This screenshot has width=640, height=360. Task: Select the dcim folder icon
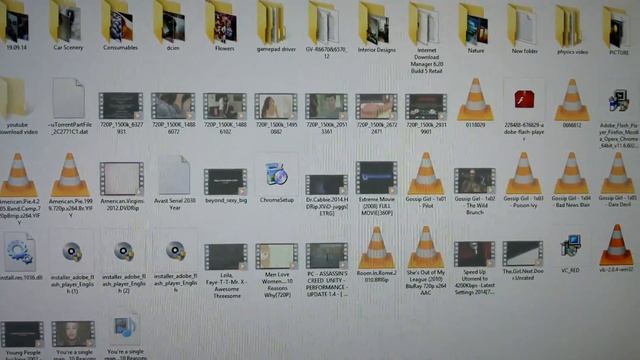pyautogui.click(x=170, y=22)
